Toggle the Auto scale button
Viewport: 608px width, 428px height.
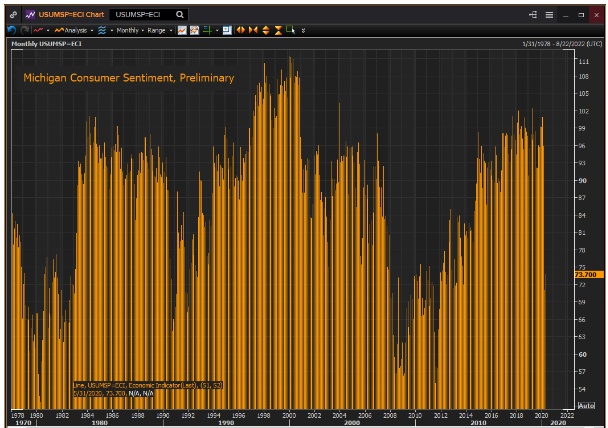pos(586,405)
